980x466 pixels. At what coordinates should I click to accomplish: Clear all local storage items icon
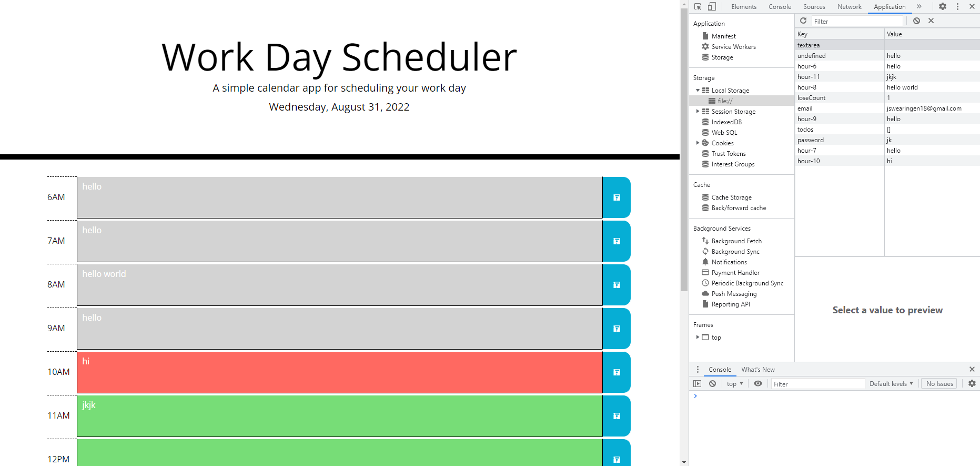click(x=917, y=21)
